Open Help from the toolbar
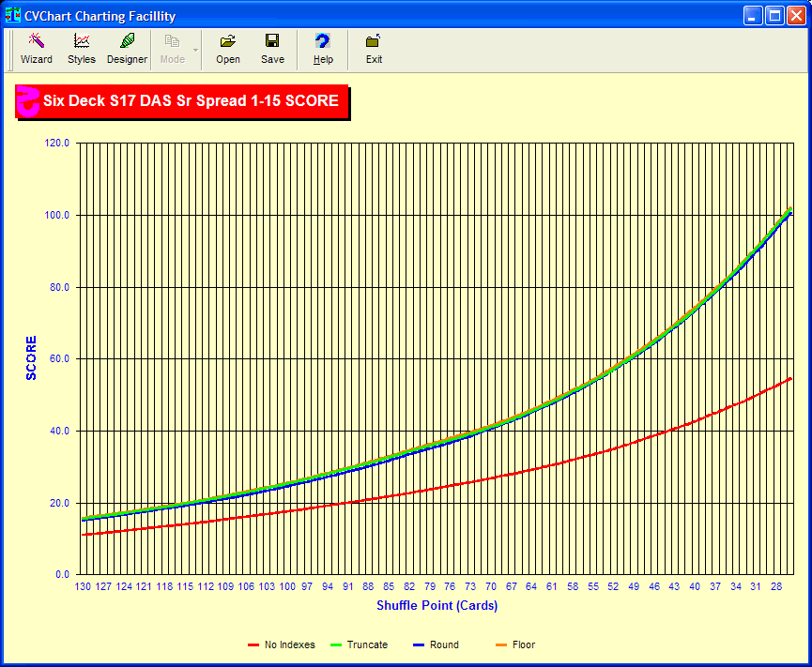812x667 pixels. [323, 49]
